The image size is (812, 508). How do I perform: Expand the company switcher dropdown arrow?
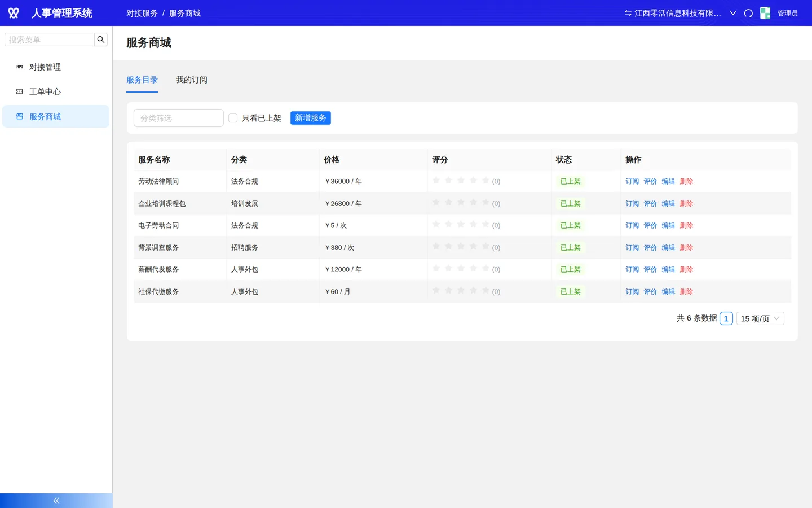tap(733, 13)
